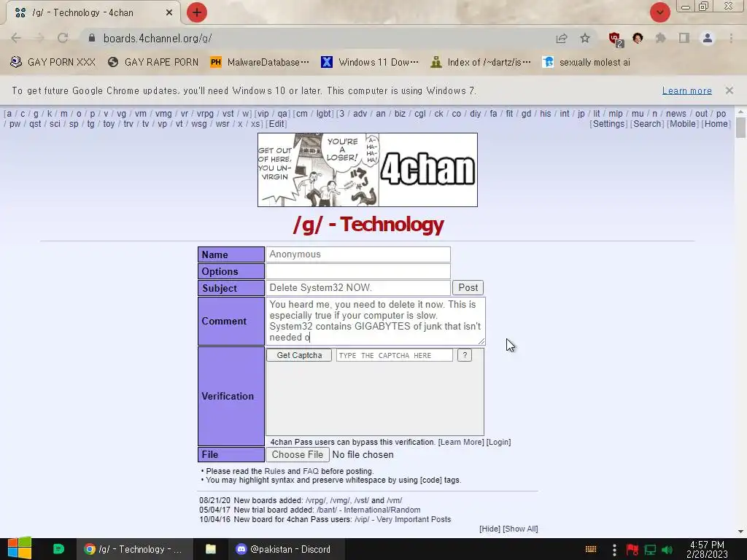Click the volume speaker tray icon
This screenshot has width=747, height=560.
pos(667,550)
